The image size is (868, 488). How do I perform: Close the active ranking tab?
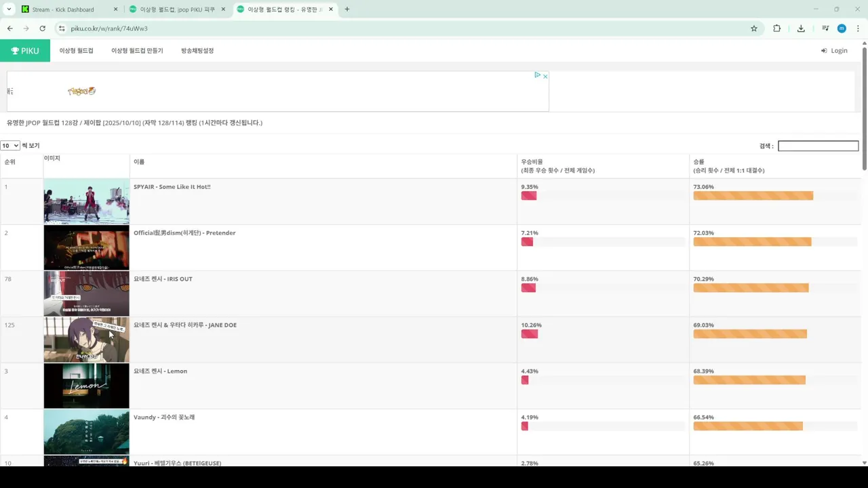(331, 9)
